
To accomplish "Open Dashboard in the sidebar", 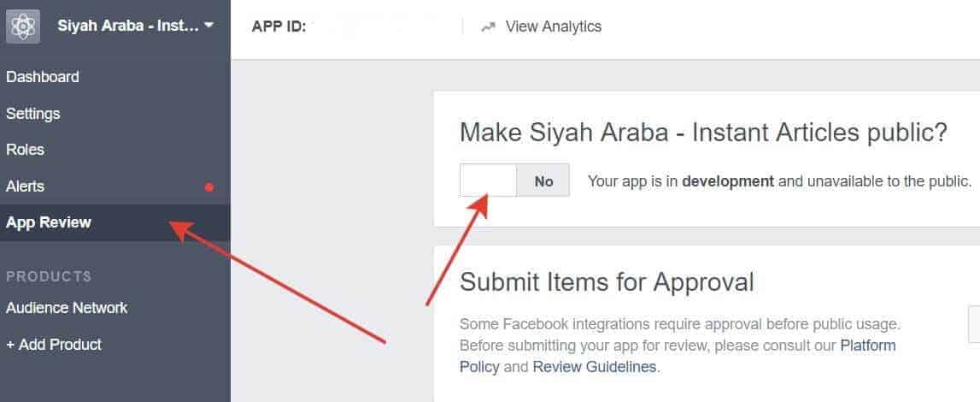I will click(43, 77).
